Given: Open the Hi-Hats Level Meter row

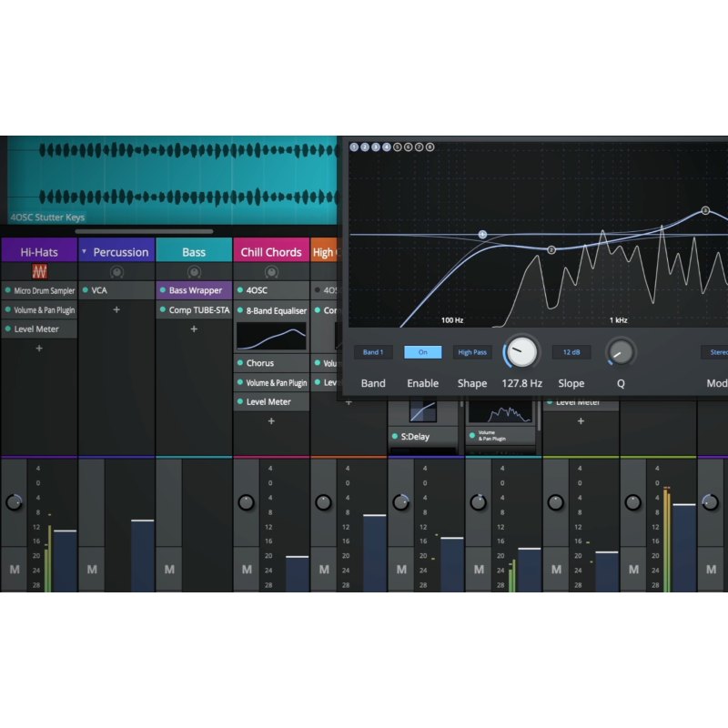Looking at the screenshot, I should click(x=39, y=329).
